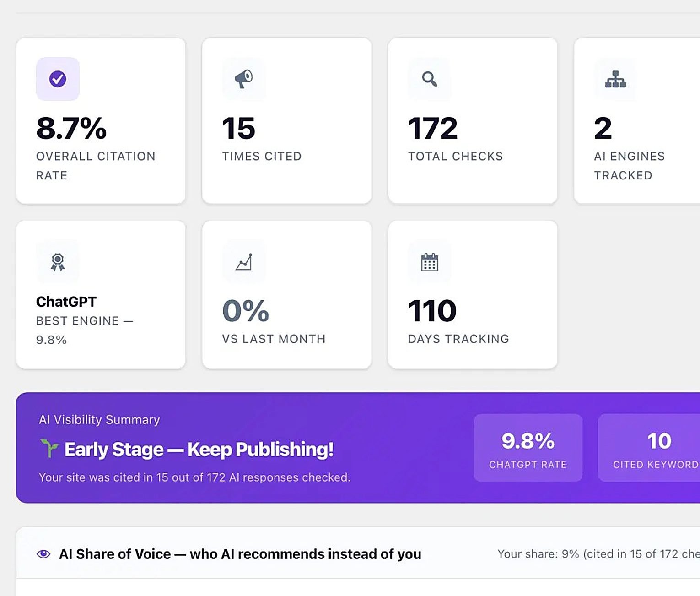
Task: Click the TIMES CITED label
Action: tap(262, 157)
